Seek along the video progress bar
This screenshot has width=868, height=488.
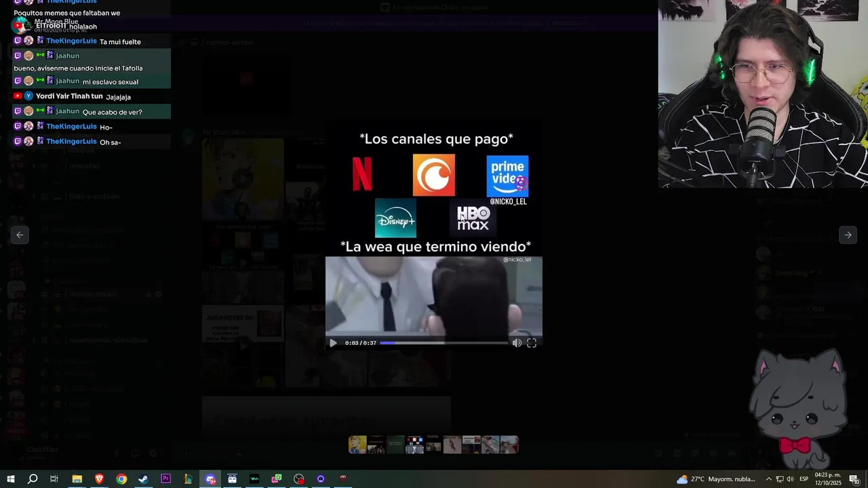(x=443, y=343)
